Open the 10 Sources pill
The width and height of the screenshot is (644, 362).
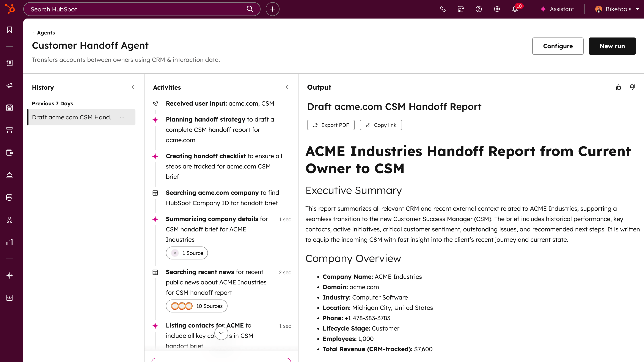click(x=196, y=306)
